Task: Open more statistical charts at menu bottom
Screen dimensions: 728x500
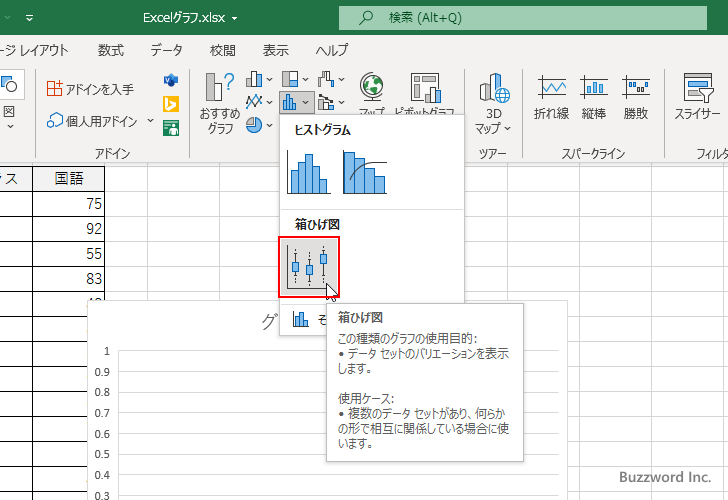Action: tap(310, 320)
